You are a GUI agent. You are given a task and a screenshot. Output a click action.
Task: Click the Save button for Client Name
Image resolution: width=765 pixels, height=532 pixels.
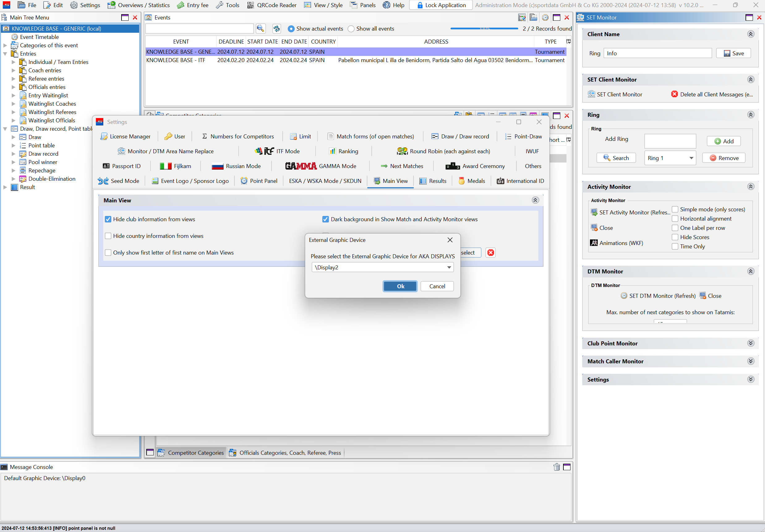734,53
